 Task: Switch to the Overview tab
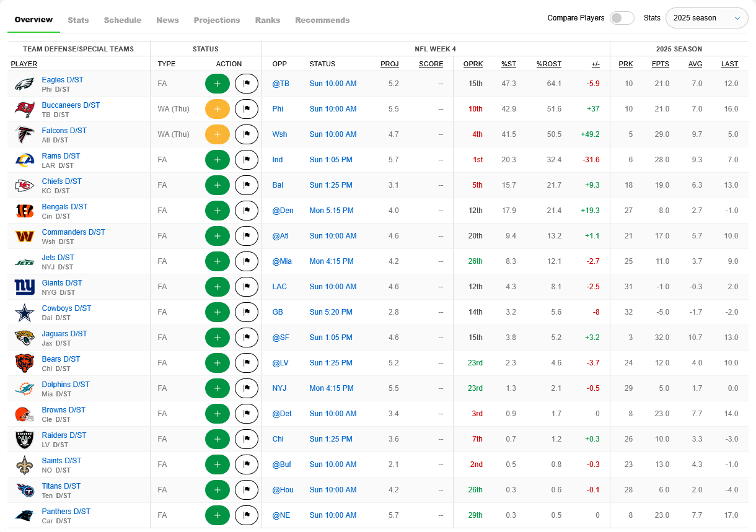pos(33,20)
